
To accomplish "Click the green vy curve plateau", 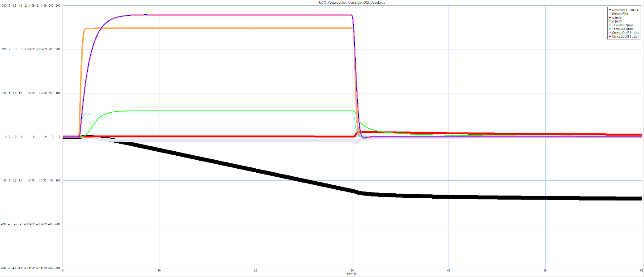I will tap(224, 111).
